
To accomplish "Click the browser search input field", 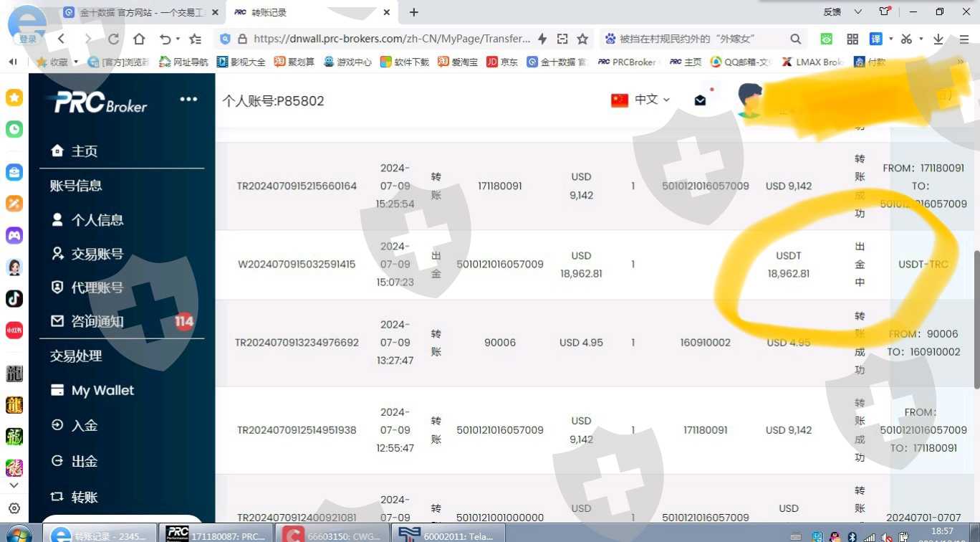I will (702, 39).
